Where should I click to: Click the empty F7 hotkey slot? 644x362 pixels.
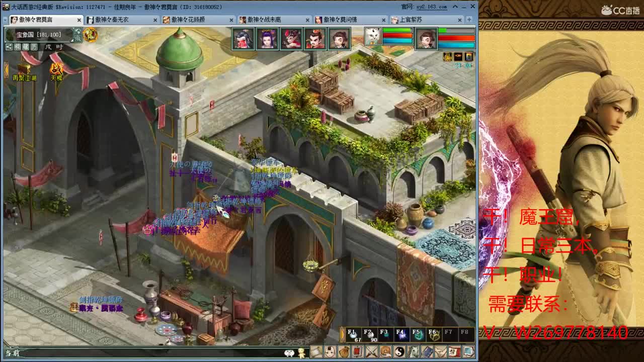click(450, 335)
